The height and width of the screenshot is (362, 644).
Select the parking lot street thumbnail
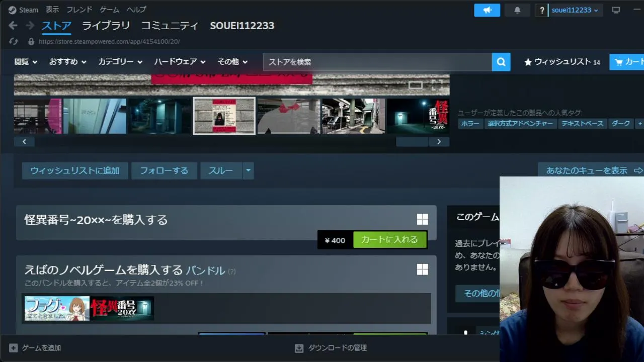[x=353, y=116]
